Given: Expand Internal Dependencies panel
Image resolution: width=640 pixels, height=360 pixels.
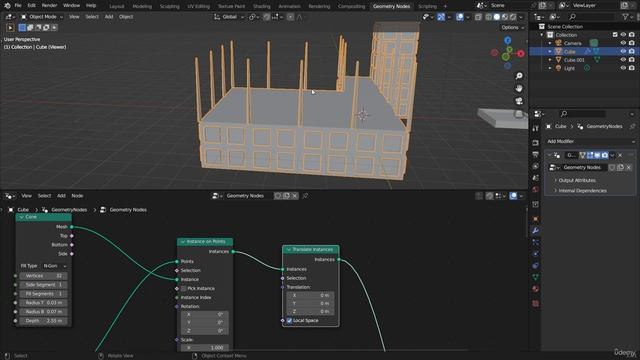Looking at the screenshot, I should click(582, 191).
